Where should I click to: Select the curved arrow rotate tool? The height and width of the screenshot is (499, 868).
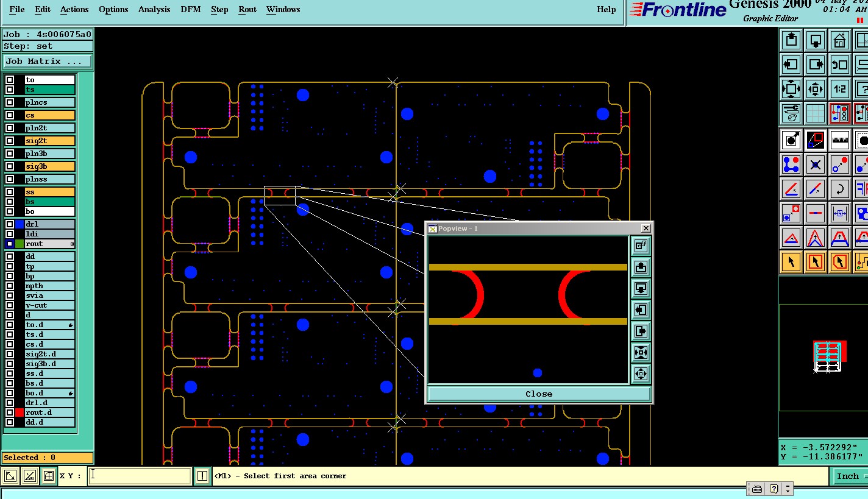coord(839,189)
